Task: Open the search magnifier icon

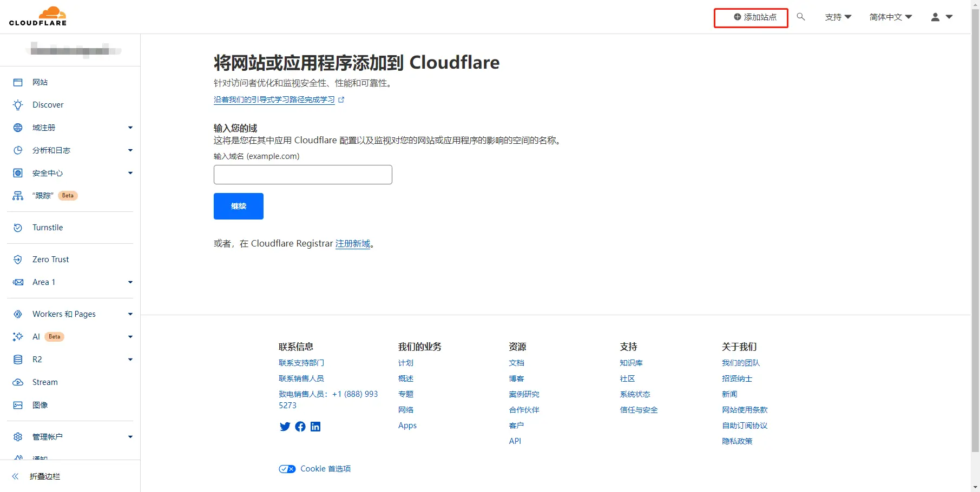Action: [801, 17]
